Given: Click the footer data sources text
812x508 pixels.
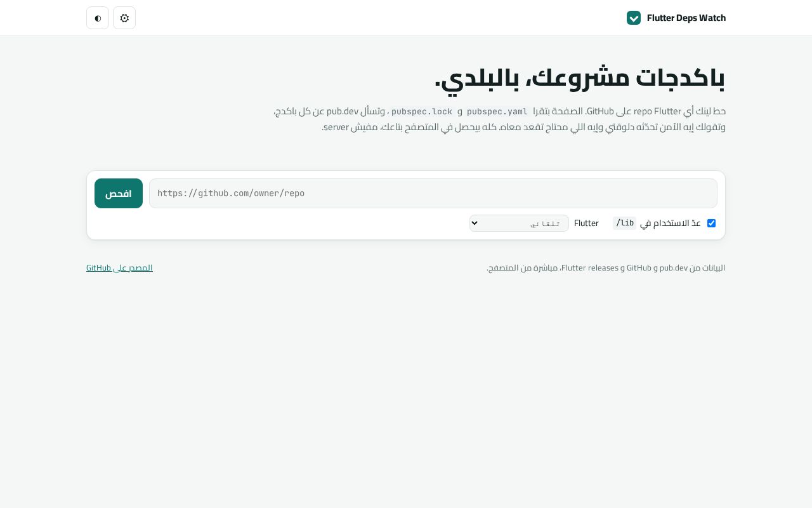Looking at the screenshot, I should (606, 267).
